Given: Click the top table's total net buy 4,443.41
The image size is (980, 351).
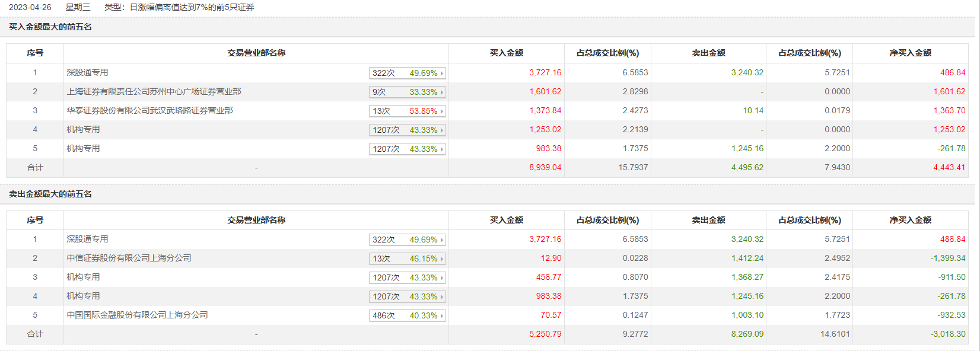Looking at the screenshot, I should (x=949, y=167).
